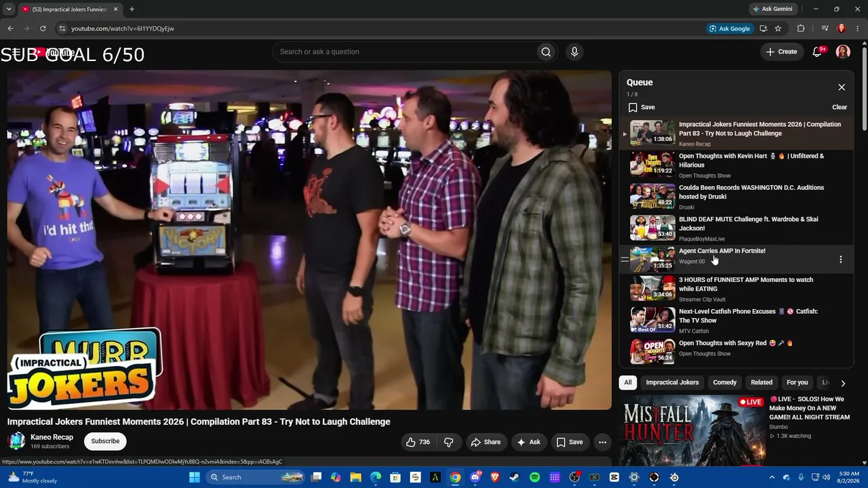Play BLIND DEAF MUTE Challenge from queue

click(x=736, y=228)
